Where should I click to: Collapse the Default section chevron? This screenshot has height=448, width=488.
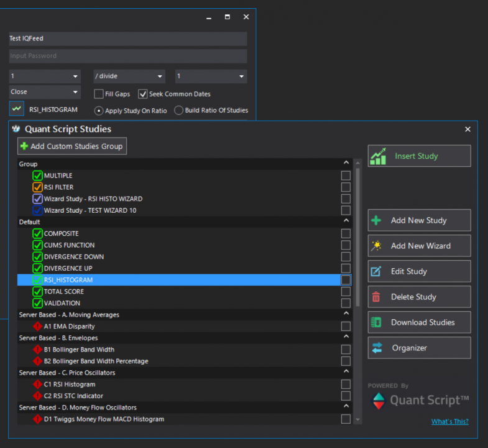tap(346, 220)
